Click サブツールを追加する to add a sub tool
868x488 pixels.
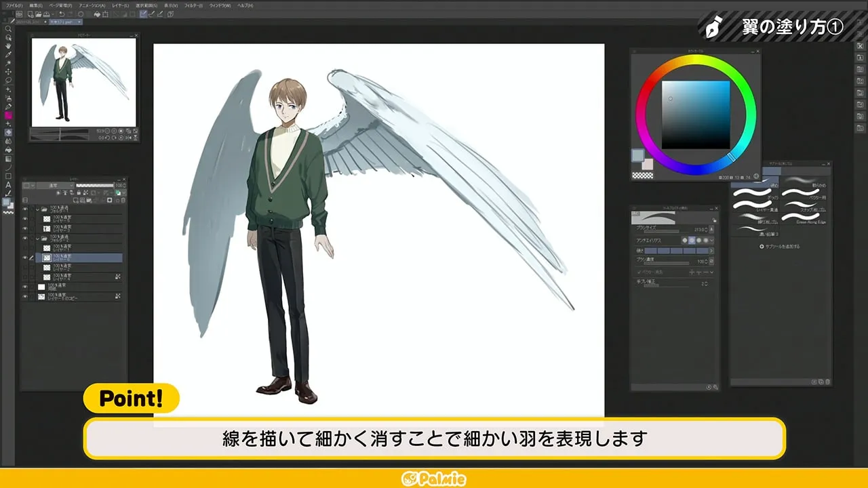pyautogui.click(x=782, y=246)
